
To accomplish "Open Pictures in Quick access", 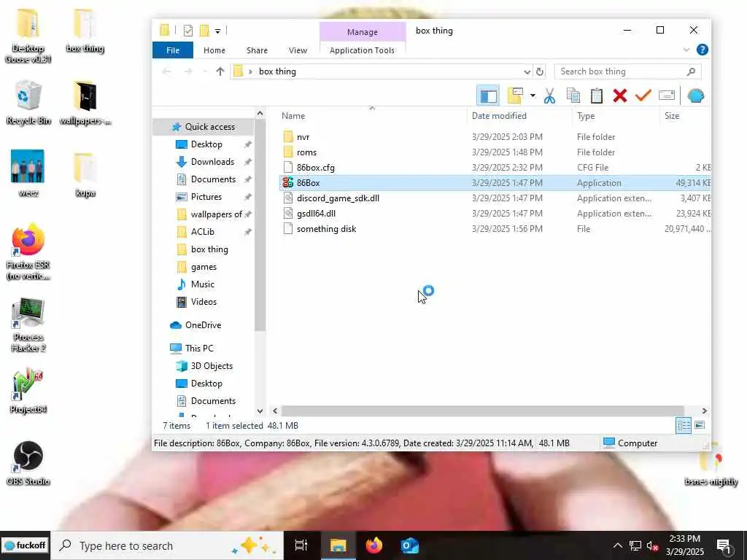I will pos(206,197).
